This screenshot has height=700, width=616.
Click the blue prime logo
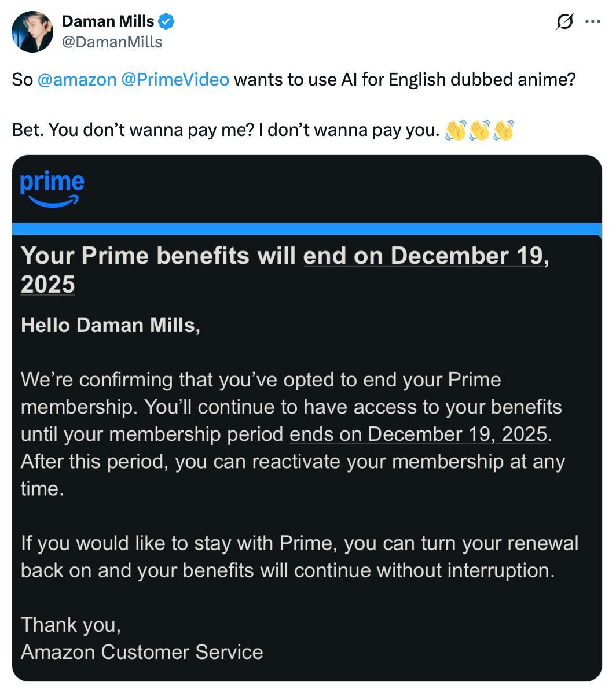(x=52, y=189)
